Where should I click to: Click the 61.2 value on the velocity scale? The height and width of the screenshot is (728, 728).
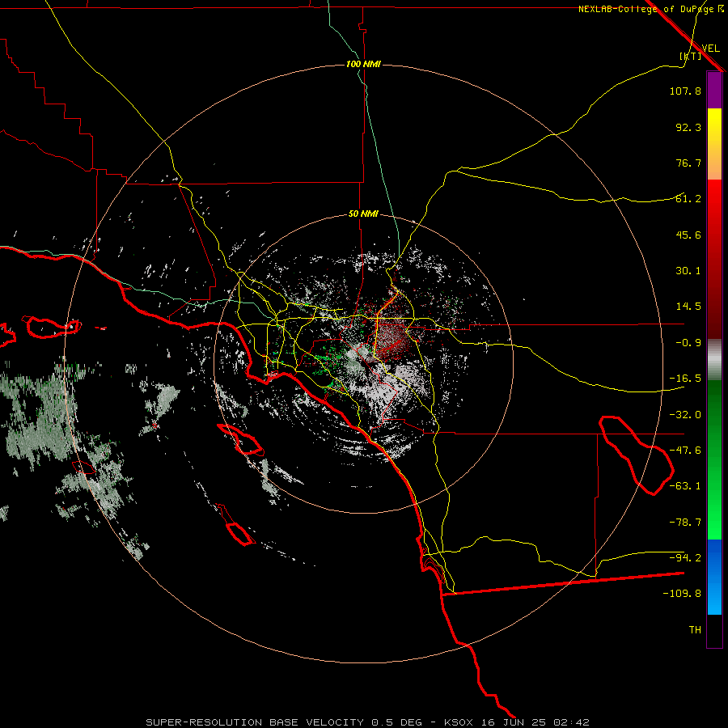(x=688, y=199)
